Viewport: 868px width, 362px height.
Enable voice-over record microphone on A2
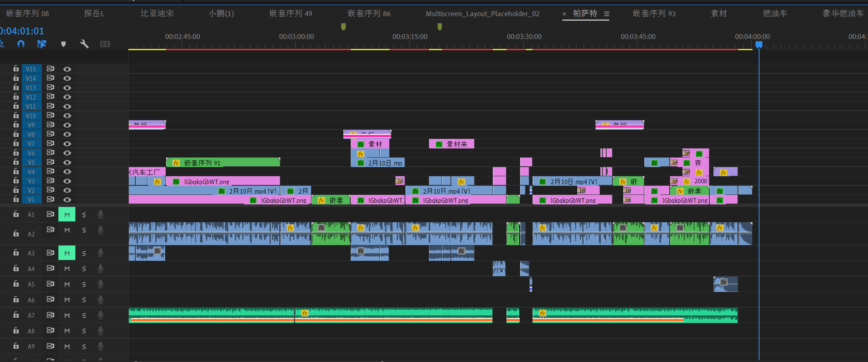coord(100,230)
